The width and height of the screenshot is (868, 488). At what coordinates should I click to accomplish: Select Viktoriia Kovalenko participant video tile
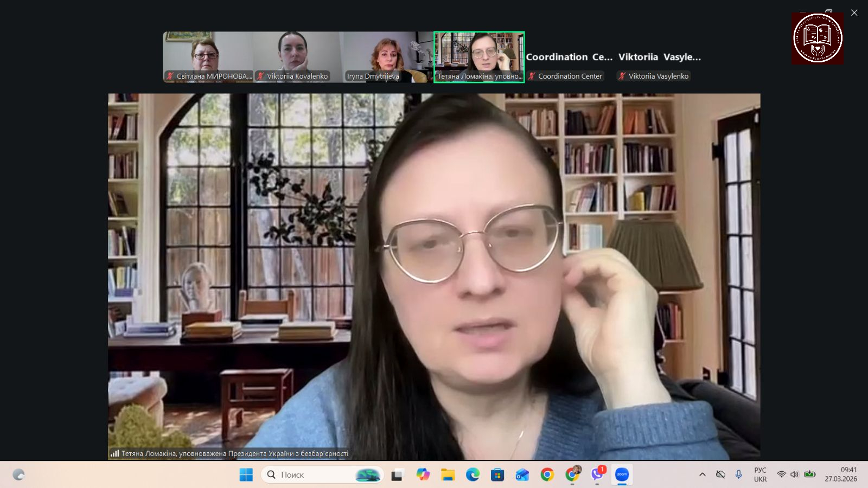(298, 56)
